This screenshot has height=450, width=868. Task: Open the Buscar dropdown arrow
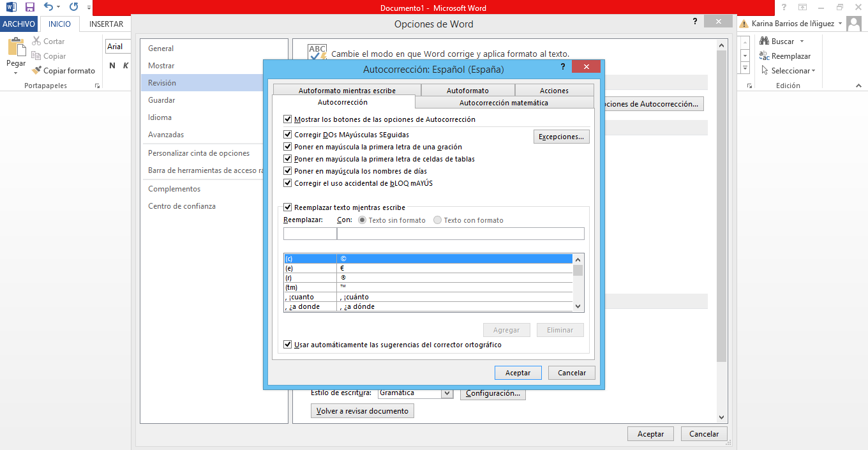802,41
